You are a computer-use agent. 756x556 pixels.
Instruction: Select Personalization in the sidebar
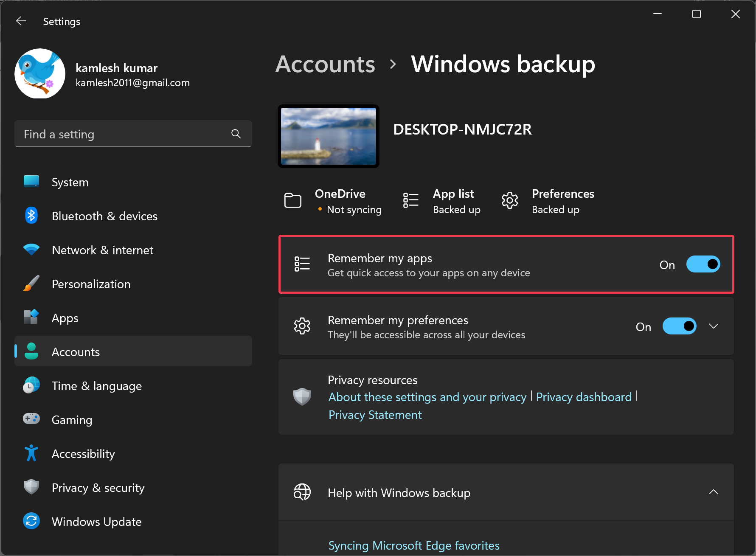coord(133,284)
